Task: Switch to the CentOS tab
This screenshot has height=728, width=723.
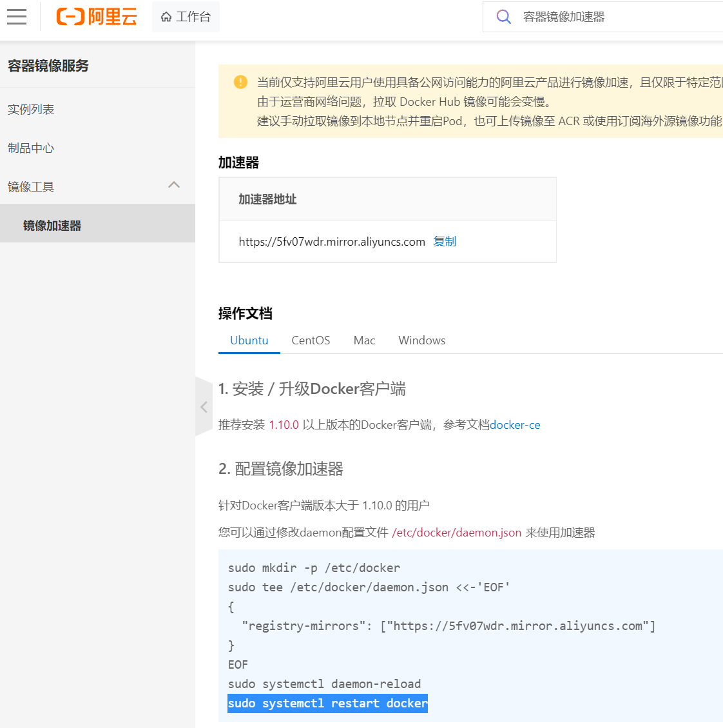Action: click(311, 340)
